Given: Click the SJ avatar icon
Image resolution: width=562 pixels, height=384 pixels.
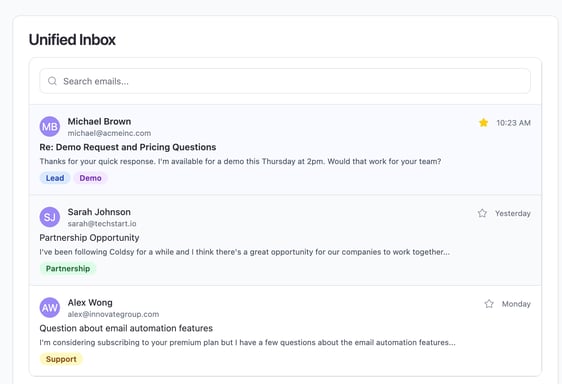Looking at the screenshot, I should pos(49,217).
